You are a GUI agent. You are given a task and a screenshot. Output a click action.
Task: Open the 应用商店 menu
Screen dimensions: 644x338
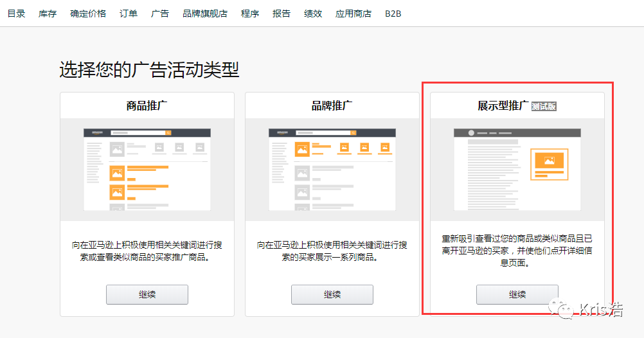(353, 13)
